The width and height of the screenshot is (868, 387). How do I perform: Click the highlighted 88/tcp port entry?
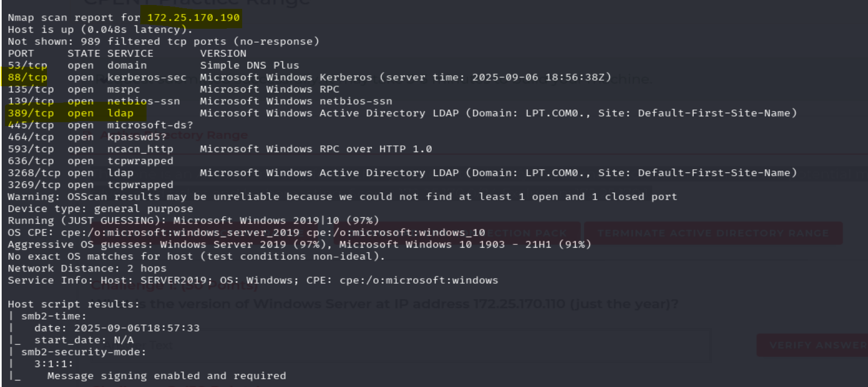(x=27, y=77)
